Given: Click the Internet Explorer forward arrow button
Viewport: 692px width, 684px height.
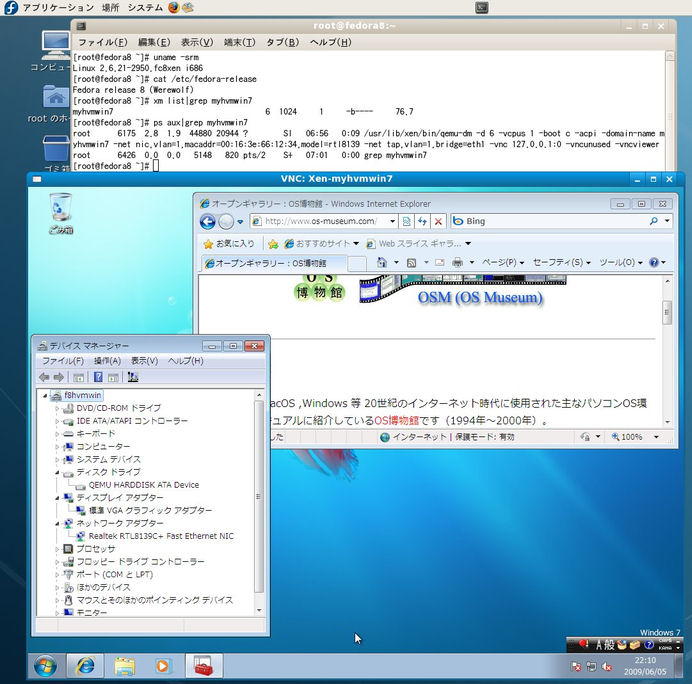Looking at the screenshot, I should click(x=226, y=222).
